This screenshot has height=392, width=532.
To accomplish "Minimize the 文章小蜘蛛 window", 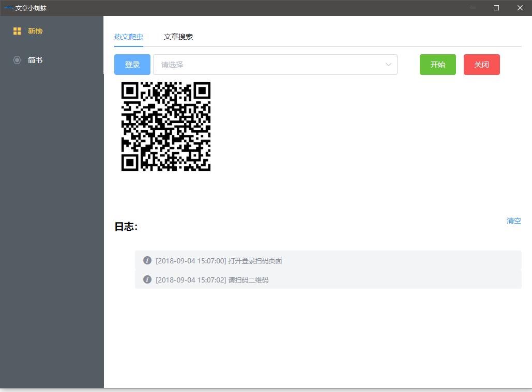I will (473, 8).
